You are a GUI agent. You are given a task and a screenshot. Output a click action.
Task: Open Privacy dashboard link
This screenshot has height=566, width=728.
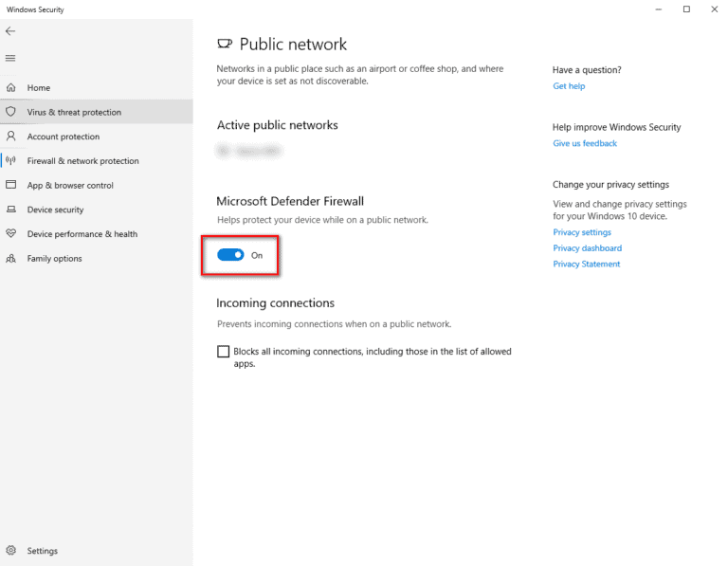click(x=587, y=248)
